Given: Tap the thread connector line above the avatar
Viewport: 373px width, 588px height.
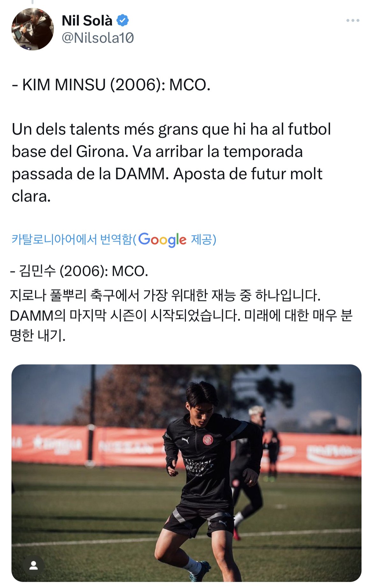Looking at the screenshot, I should point(33,2).
